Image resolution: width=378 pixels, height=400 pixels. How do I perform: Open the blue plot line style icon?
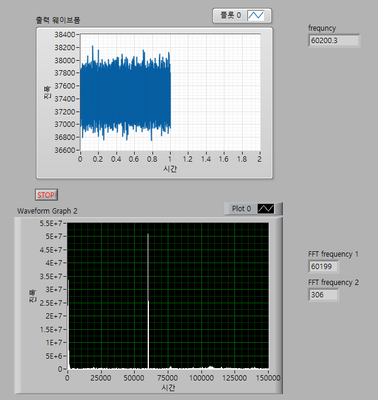pyautogui.click(x=256, y=15)
